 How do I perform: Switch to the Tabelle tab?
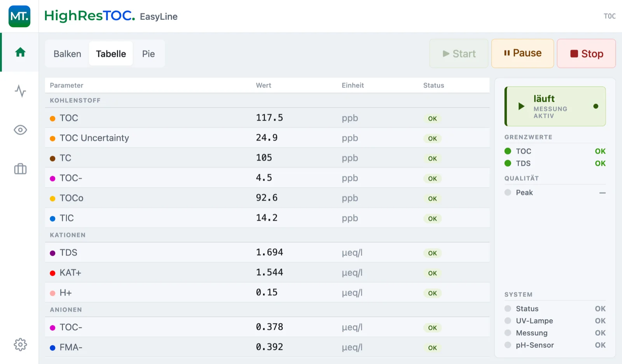(111, 54)
